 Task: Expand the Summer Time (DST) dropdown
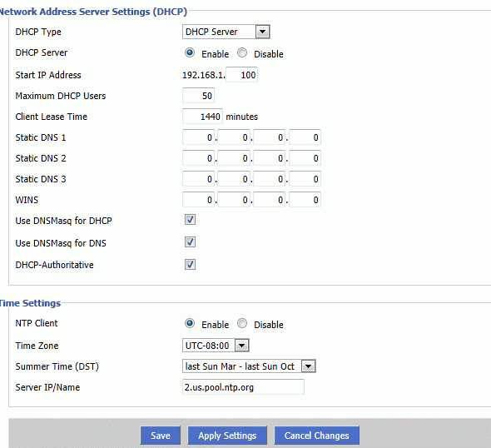click(249, 366)
